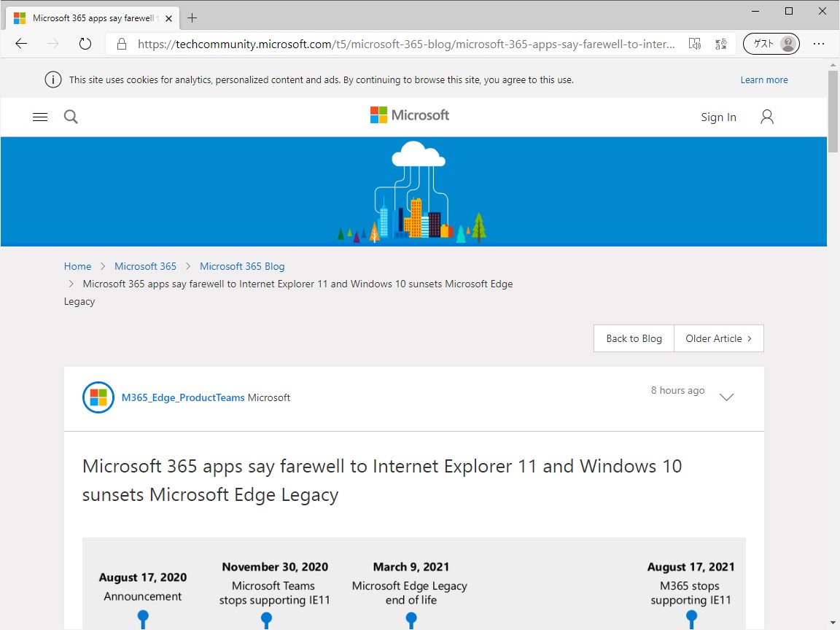The image size is (840, 630).
Task: Open a new browser tab
Action: click(x=192, y=17)
